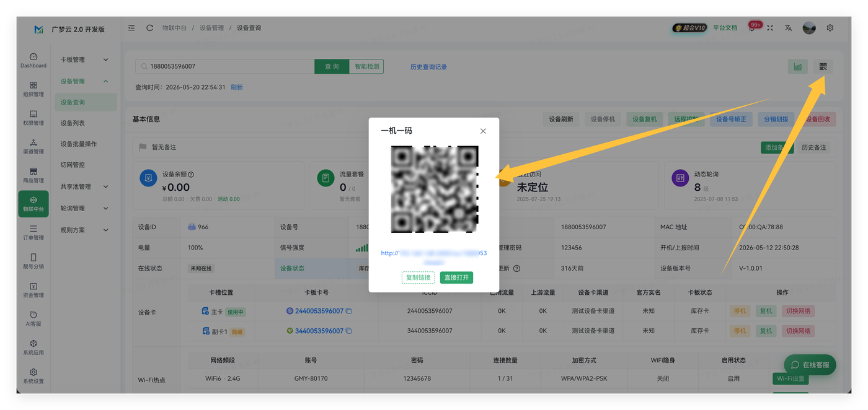Image resolution: width=868 pixels, height=410 pixels.
Task: Click the 物联中台 breadcrumb
Action: click(x=174, y=28)
